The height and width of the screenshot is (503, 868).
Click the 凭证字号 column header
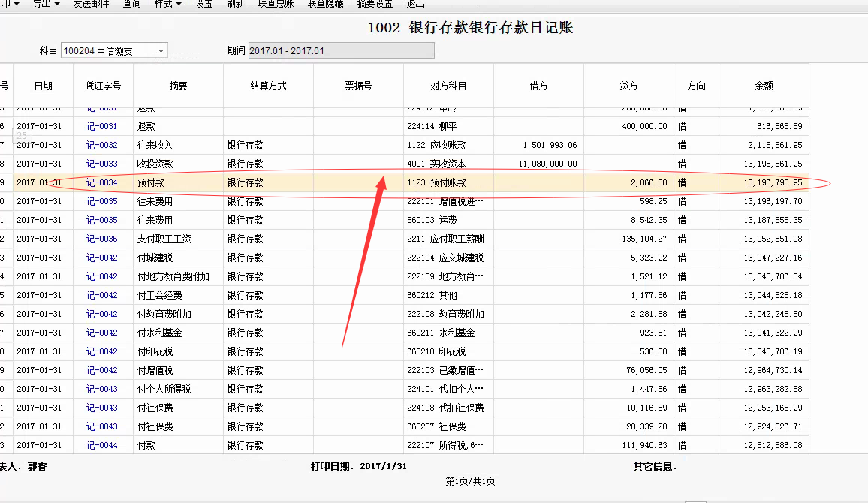point(103,86)
